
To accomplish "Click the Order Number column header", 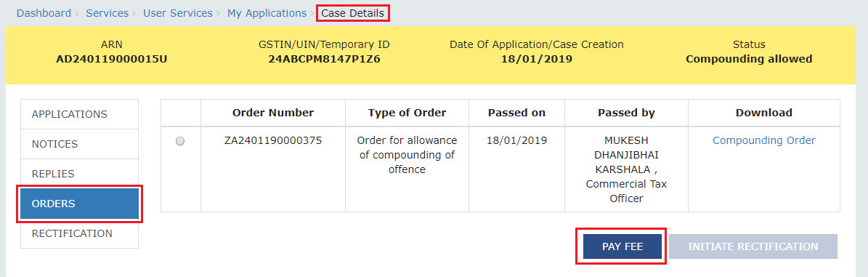I will point(273,113).
